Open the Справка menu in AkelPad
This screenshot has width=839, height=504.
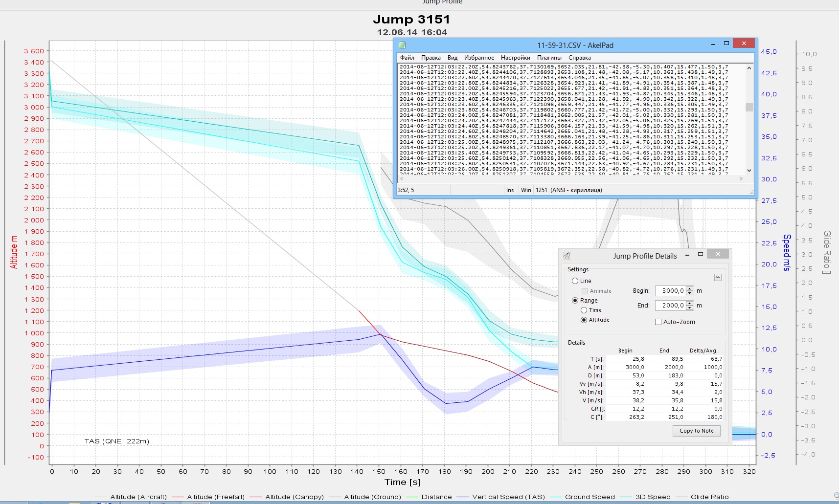(x=580, y=58)
